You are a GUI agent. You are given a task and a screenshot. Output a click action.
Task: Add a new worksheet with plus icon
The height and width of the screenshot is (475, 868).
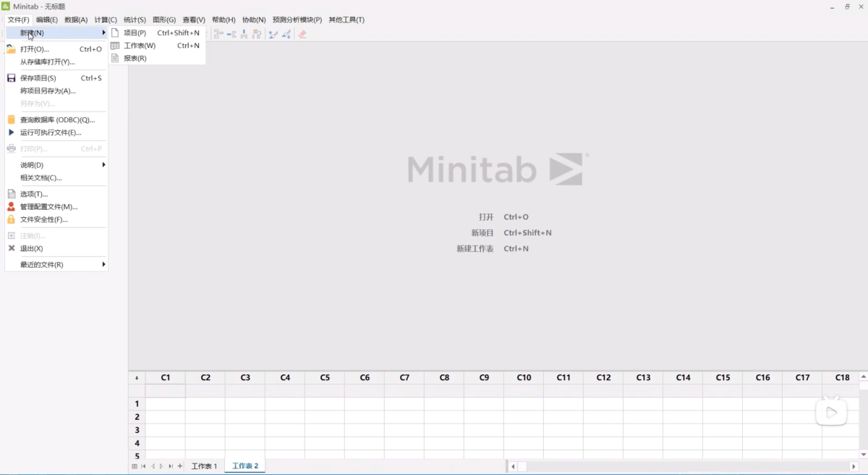pos(180,466)
